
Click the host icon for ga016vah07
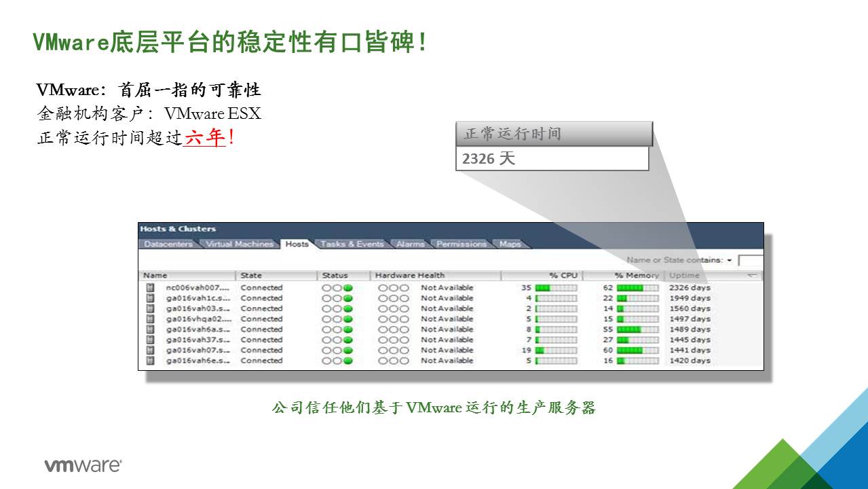pyautogui.click(x=150, y=350)
